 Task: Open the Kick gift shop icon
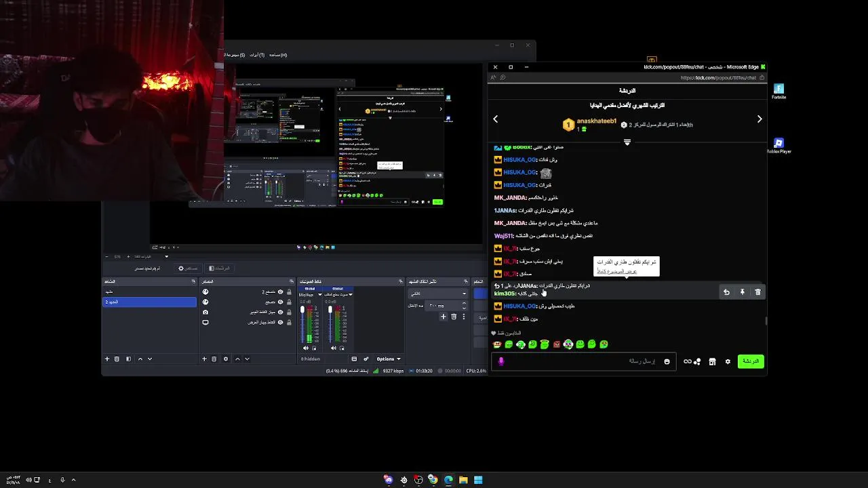point(712,362)
